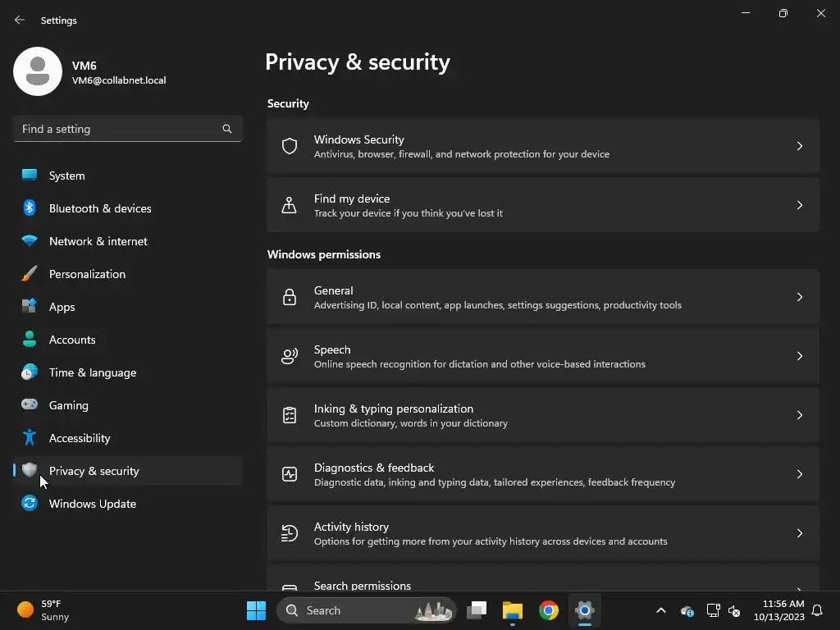Click the Speech voice icon

click(x=290, y=356)
